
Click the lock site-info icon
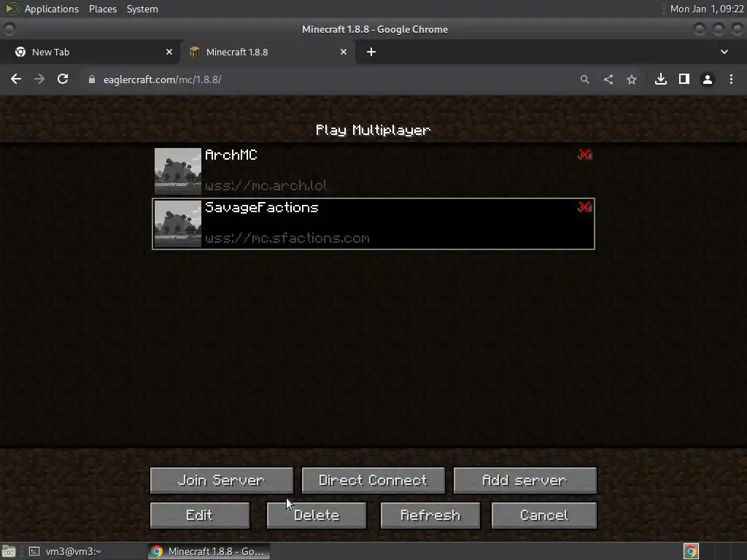pyautogui.click(x=92, y=79)
